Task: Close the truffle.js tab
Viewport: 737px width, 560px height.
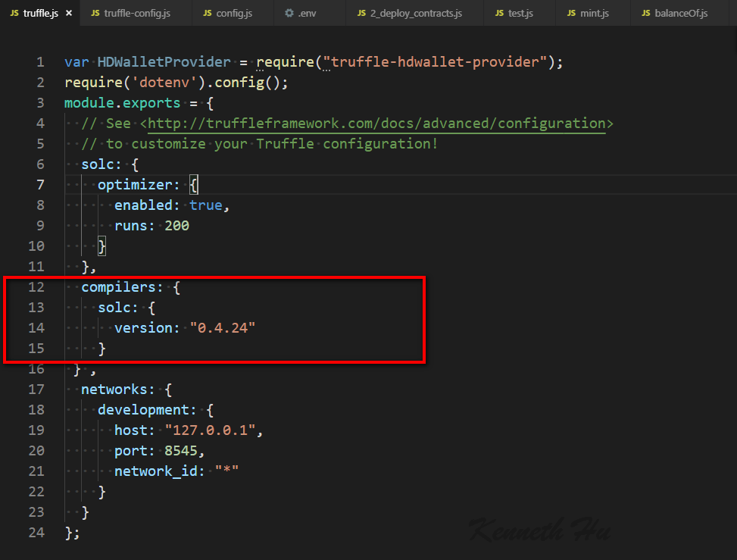Action: pos(69,13)
